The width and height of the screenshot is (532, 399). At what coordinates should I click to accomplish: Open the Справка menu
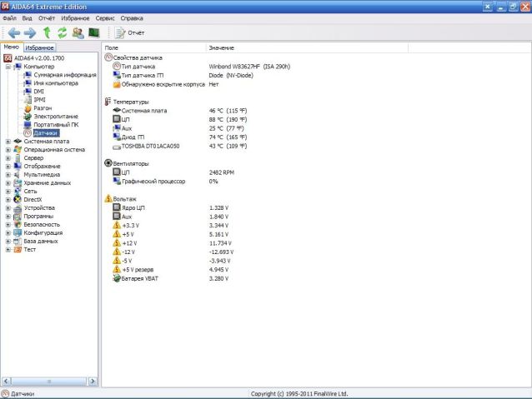(x=132, y=18)
